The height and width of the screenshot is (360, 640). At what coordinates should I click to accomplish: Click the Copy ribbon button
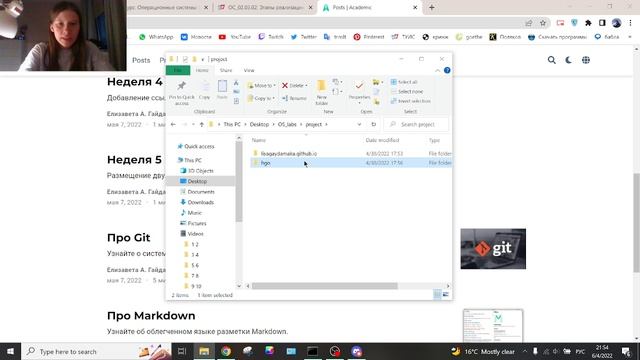pyautogui.click(x=204, y=91)
